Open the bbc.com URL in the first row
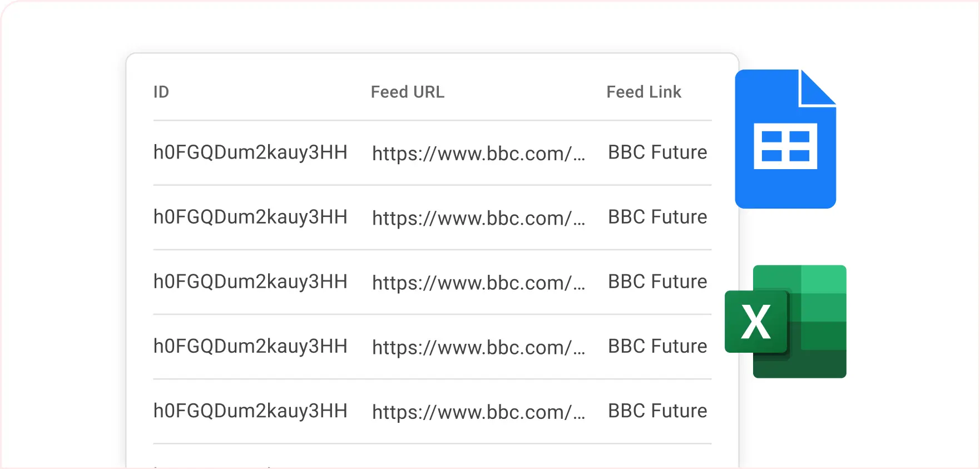The image size is (980, 469). coord(478,154)
